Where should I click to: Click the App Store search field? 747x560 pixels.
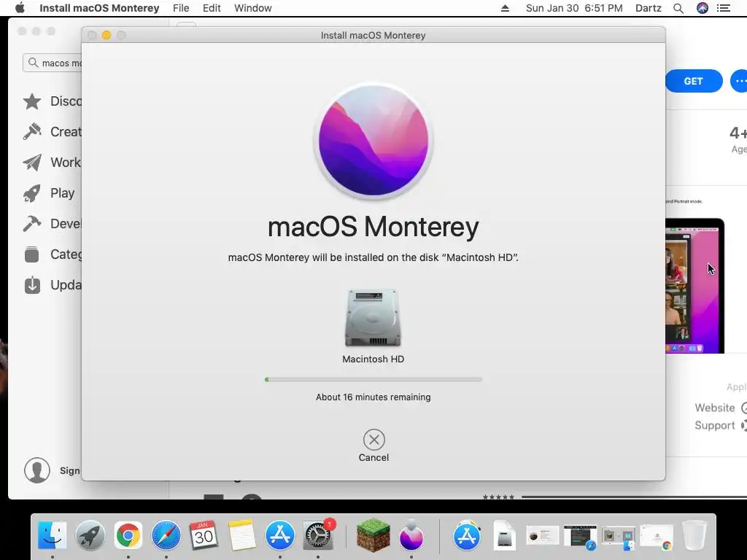tap(53, 63)
